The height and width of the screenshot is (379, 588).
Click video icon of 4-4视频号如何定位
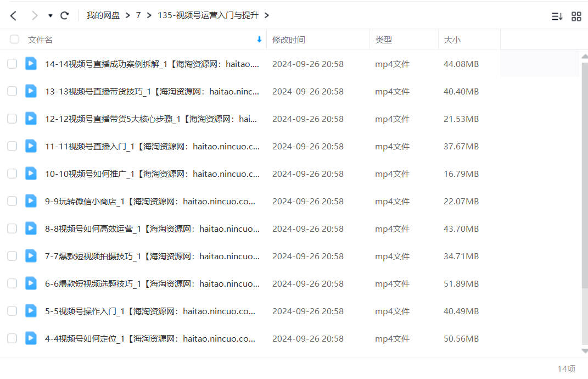[31, 338]
